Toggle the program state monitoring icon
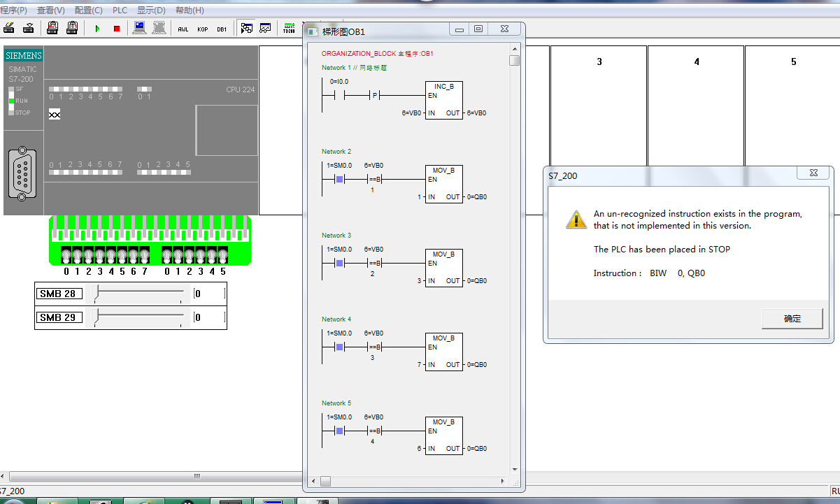Viewport: 840px width, 504px height. (x=246, y=28)
